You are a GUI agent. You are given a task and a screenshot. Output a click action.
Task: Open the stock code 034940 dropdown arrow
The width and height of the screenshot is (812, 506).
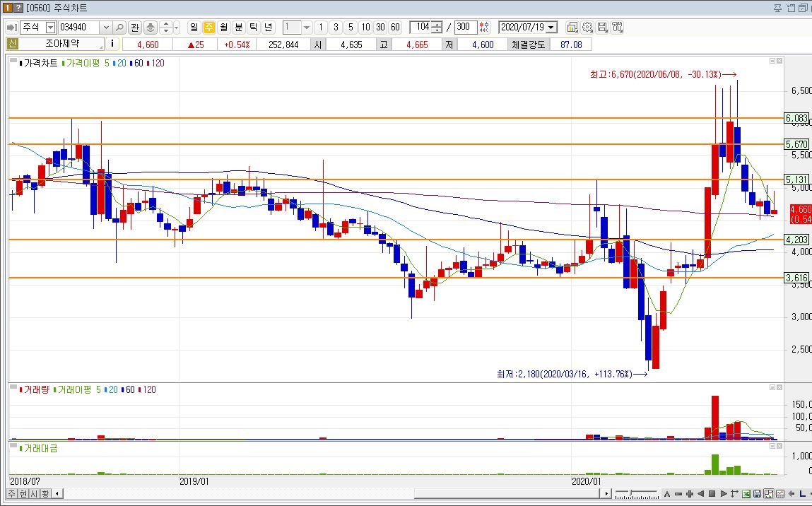point(106,28)
